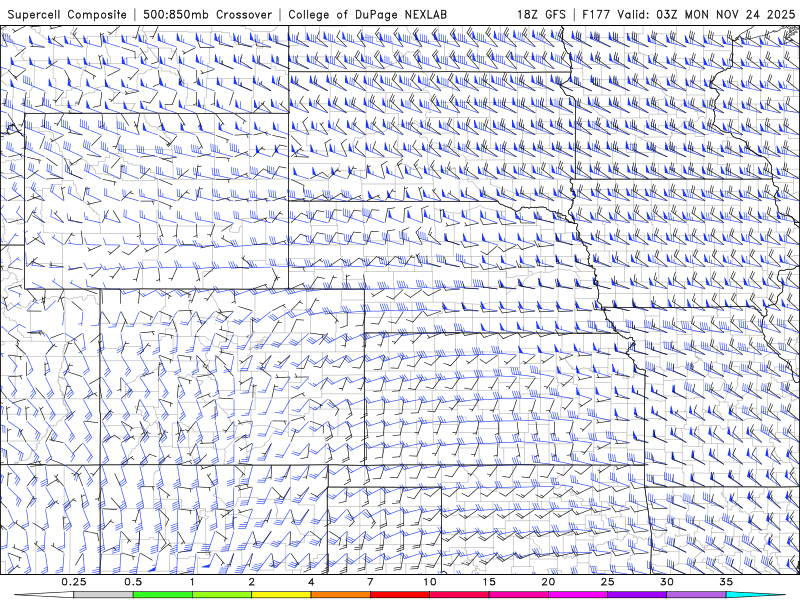Select the "500:850mb Crossover" title text
800x600 pixels.
207,14
